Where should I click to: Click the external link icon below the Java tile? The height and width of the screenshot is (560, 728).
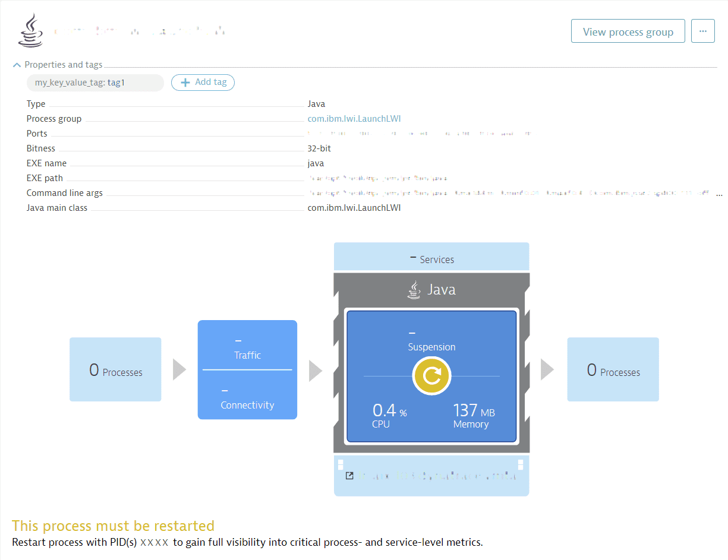click(x=349, y=476)
